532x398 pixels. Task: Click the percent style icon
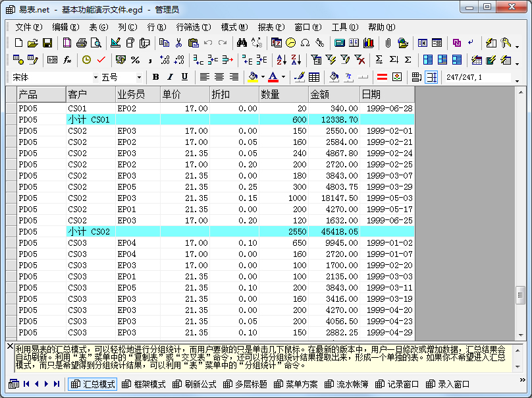pyautogui.click(x=135, y=60)
